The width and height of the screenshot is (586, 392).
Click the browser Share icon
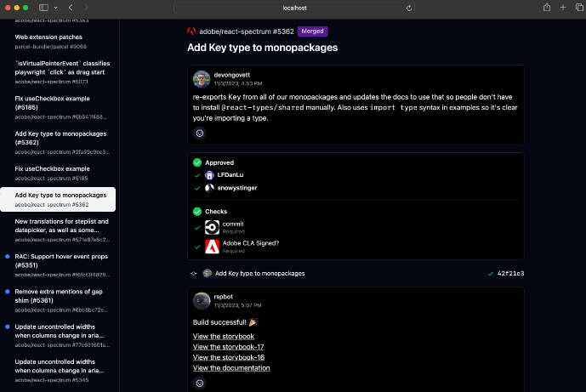[x=540, y=8]
